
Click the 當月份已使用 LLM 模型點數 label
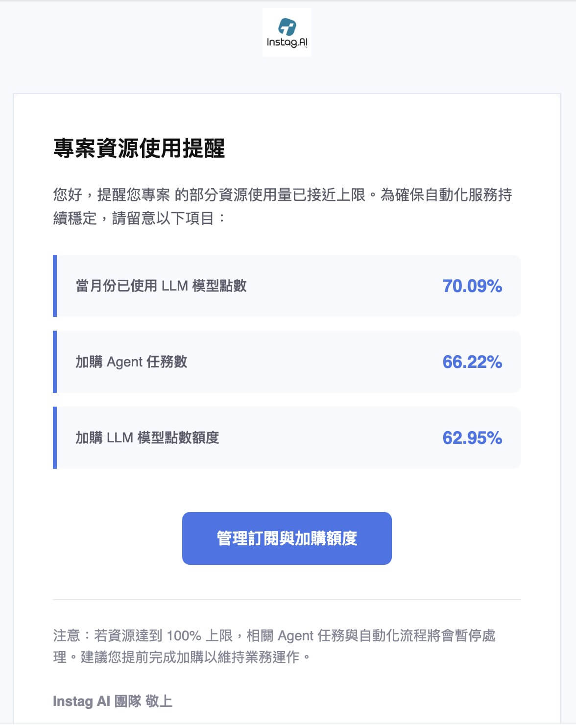(x=161, y=286)
